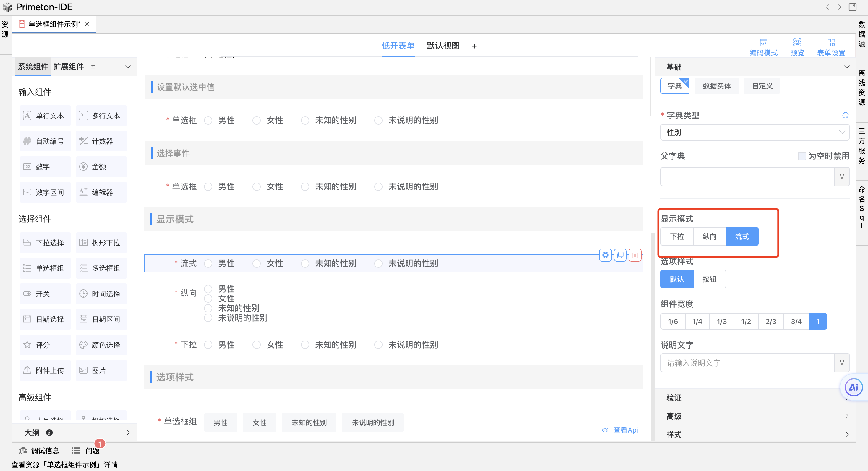Switch to 扩展组件 tab
Screen dimensions: 868x471
[68, 66]
